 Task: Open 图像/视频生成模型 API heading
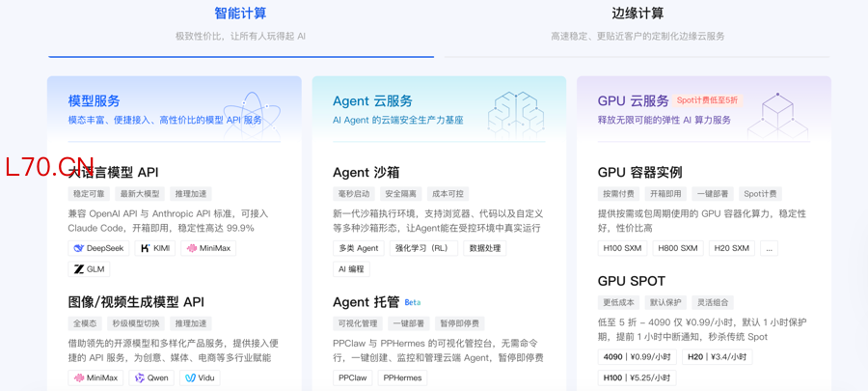(136, 302)
